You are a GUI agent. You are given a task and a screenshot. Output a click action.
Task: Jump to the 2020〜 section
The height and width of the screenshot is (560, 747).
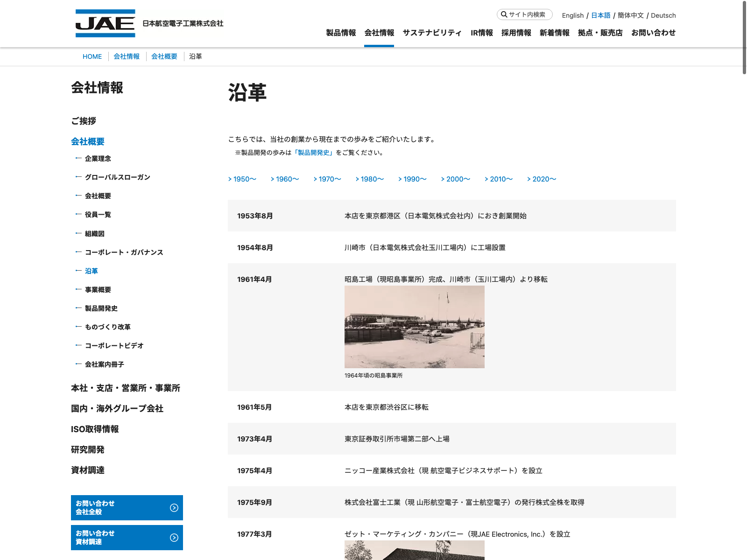(542, 179)
